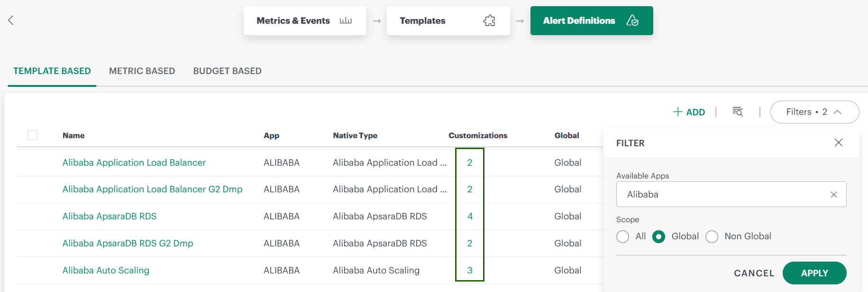
Task: Select the Global scope radio button
Action: click(658, 236)
